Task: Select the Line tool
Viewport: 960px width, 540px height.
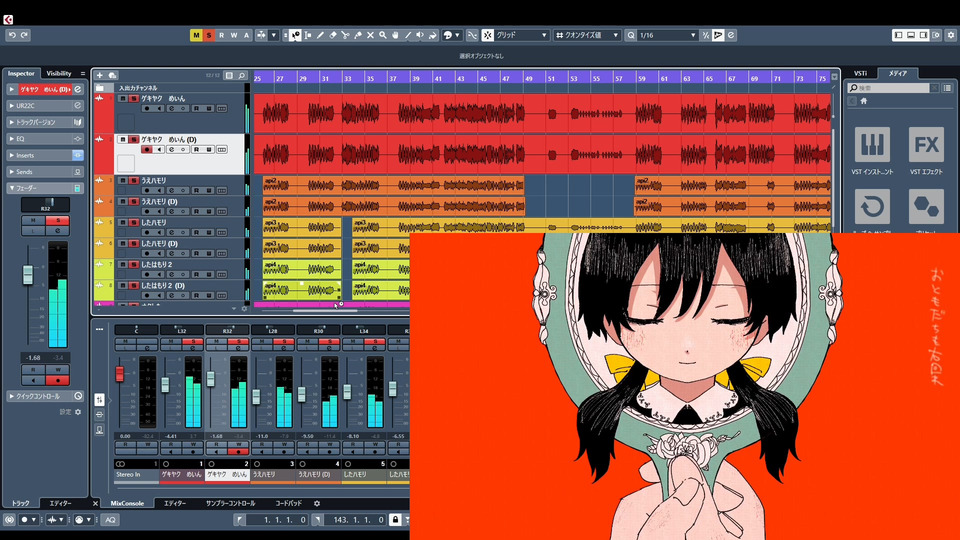Action: pos(408,36)
